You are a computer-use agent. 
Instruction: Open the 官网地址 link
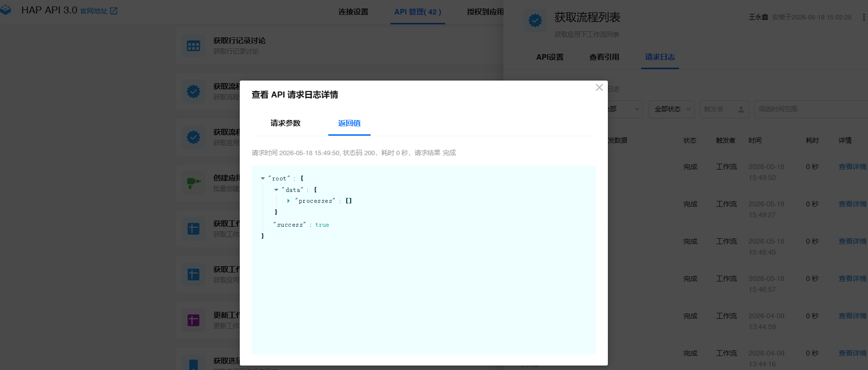pyautogui.click(x=94, y=11)
